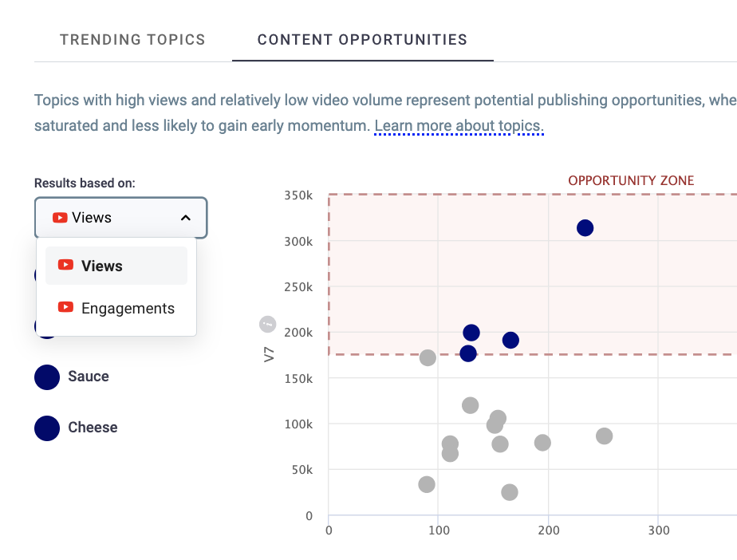Viewport: 737px width, 560px height.
Task: Click the YouTube icon beside the Engagements option
Action: click(x=66, y=308)
